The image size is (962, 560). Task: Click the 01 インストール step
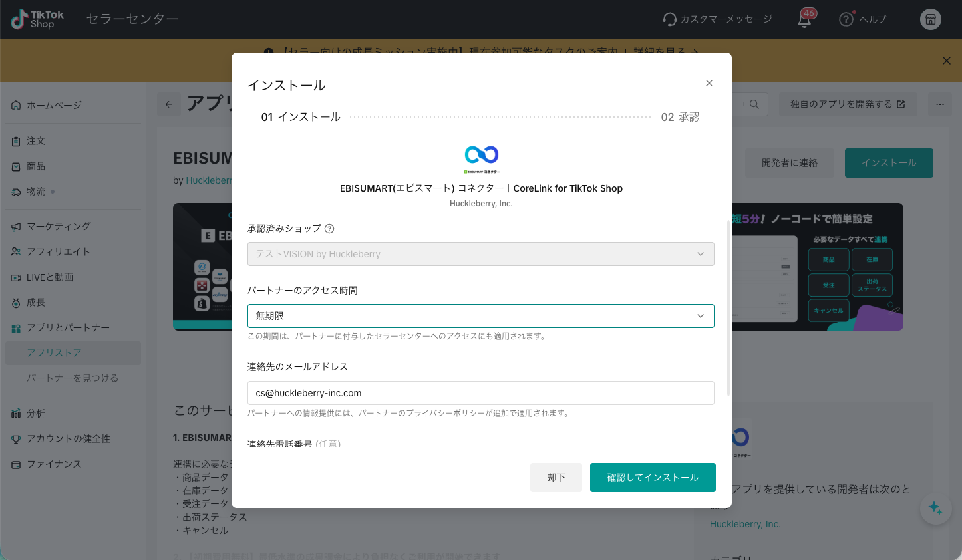[x=301, y=117]
